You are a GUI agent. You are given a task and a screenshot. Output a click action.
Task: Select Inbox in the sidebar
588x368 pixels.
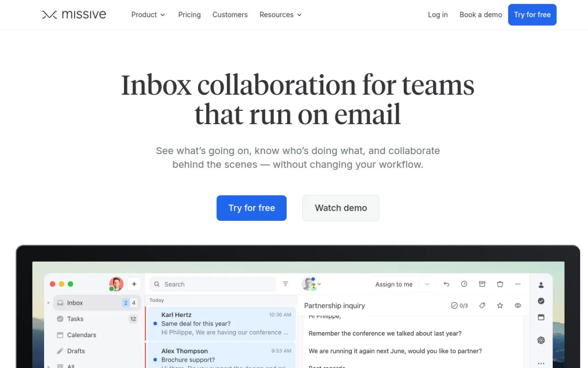97,303
